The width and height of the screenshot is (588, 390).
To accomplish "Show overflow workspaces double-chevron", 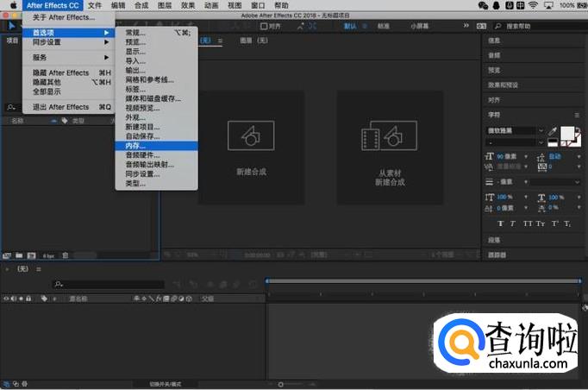I will [466, 26].
